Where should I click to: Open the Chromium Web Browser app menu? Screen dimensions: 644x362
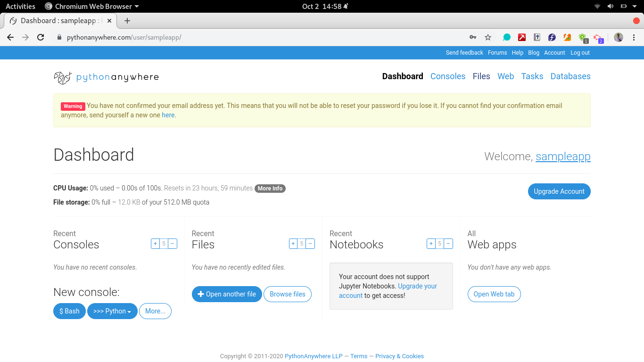(92, 6)
